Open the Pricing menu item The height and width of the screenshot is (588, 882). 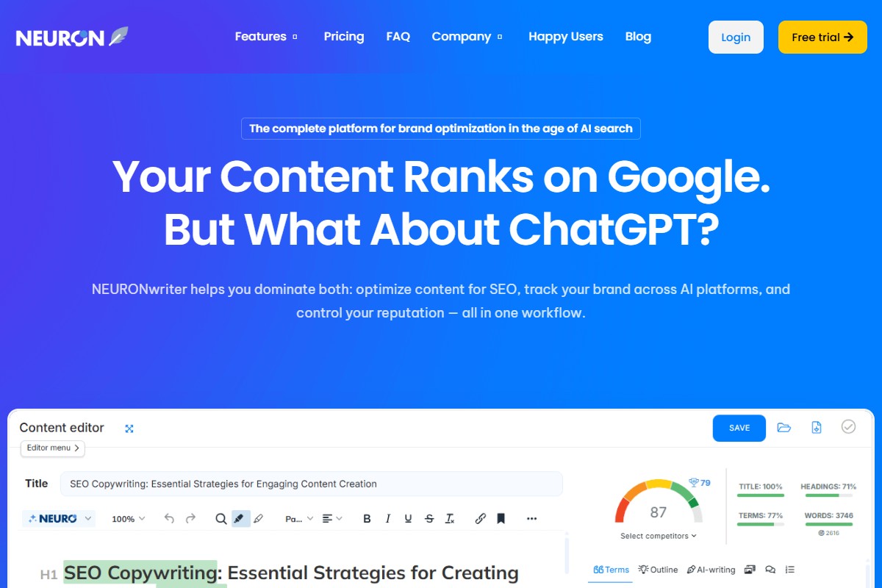coord(343,37)
